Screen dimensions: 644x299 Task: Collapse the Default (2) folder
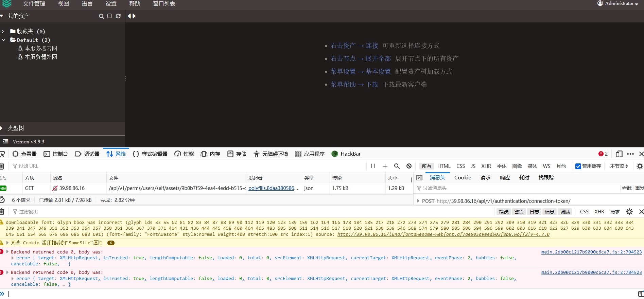[x=3, y=40]
